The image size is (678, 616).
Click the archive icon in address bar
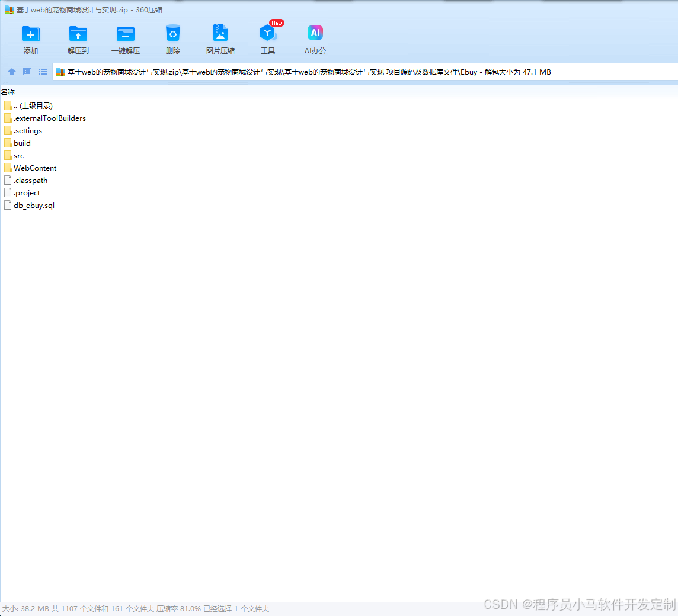click(x=60, y=72)
